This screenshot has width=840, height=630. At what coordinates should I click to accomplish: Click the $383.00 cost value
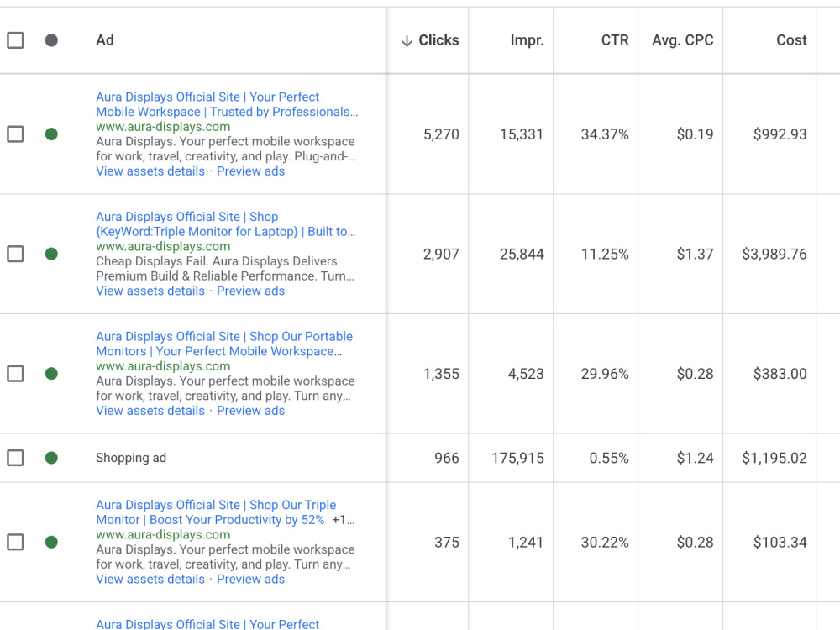[x=780, y=374]
